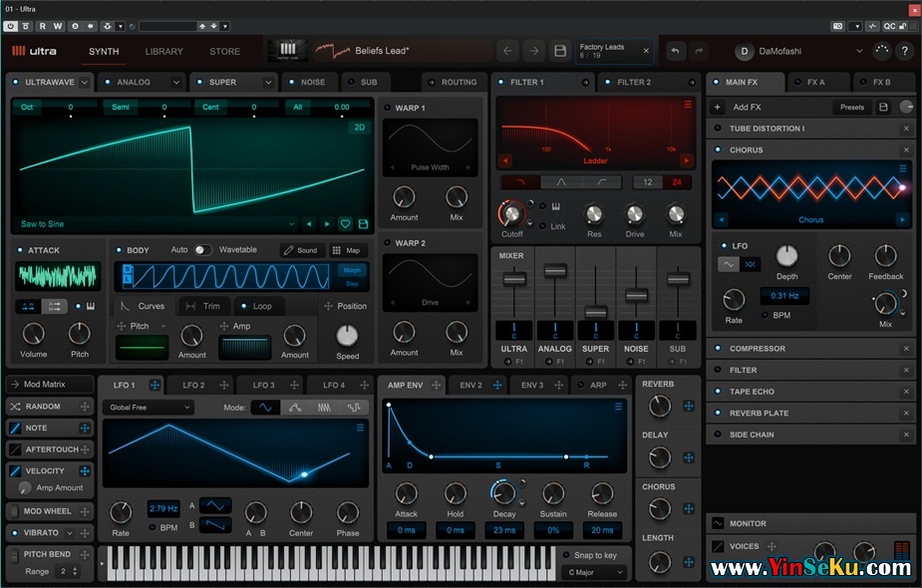Favorite the Saw to Sine wavetable

click(345, 224)
